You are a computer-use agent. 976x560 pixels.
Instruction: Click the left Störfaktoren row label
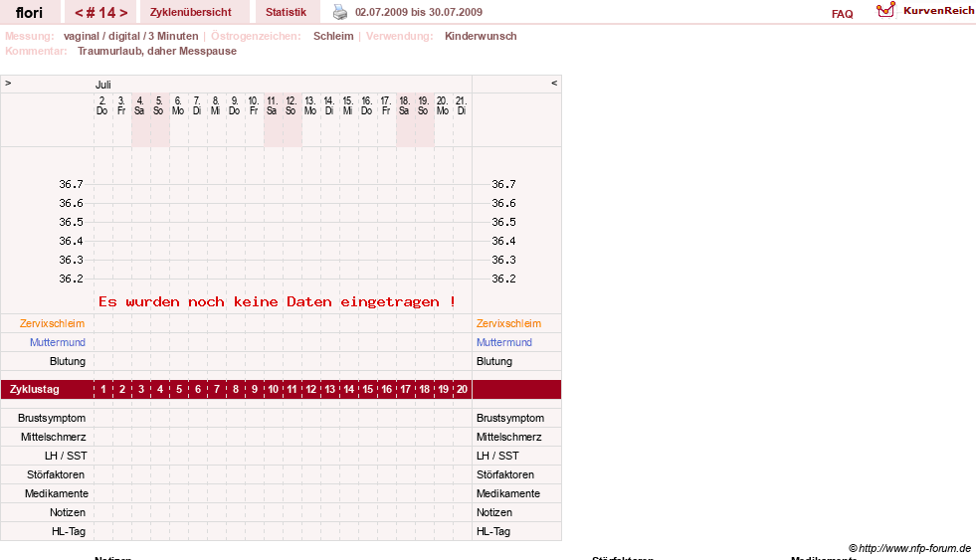click(x=56, y=474)
